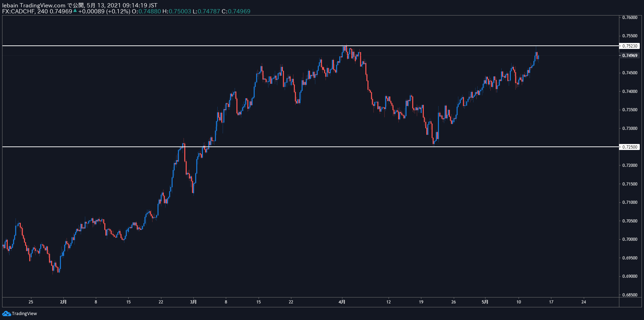Click the open value 0.74880
Viewport: 644px width, 320px height.
149,11
